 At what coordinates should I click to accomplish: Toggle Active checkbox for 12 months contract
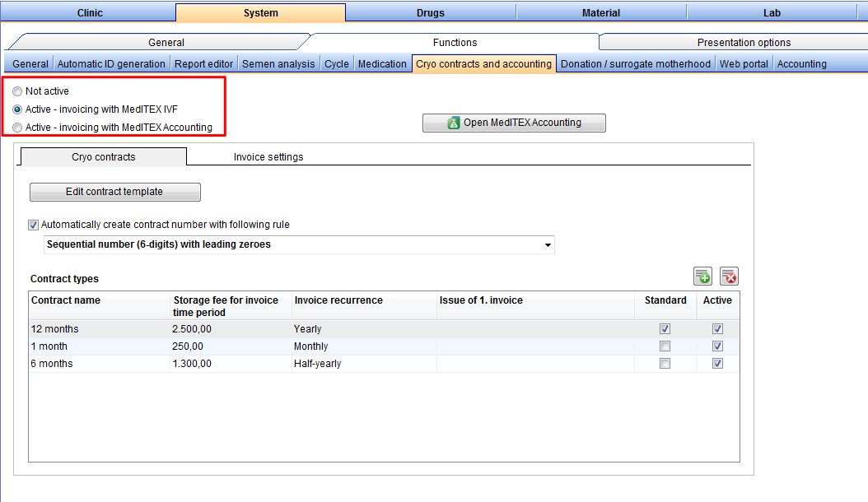717,328
